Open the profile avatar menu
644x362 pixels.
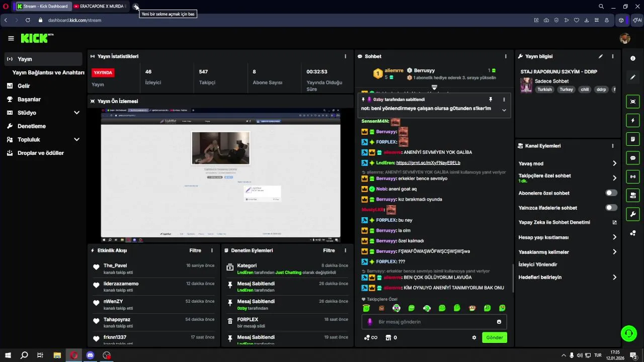(625, 38)
